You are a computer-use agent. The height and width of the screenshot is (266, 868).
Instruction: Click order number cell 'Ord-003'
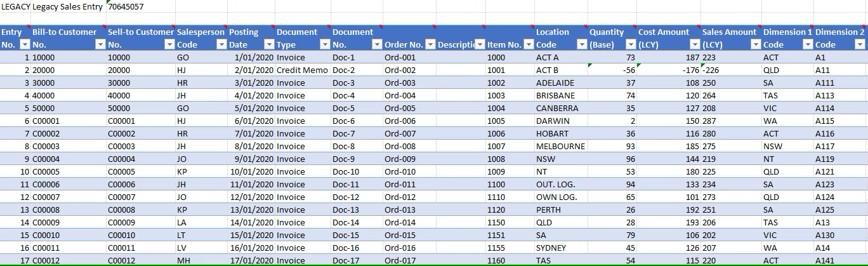409,83
